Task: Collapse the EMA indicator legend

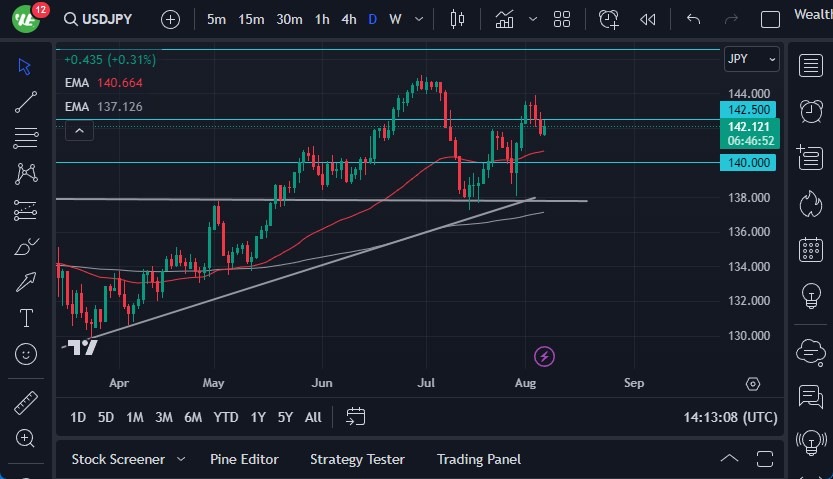Action: 79,130
